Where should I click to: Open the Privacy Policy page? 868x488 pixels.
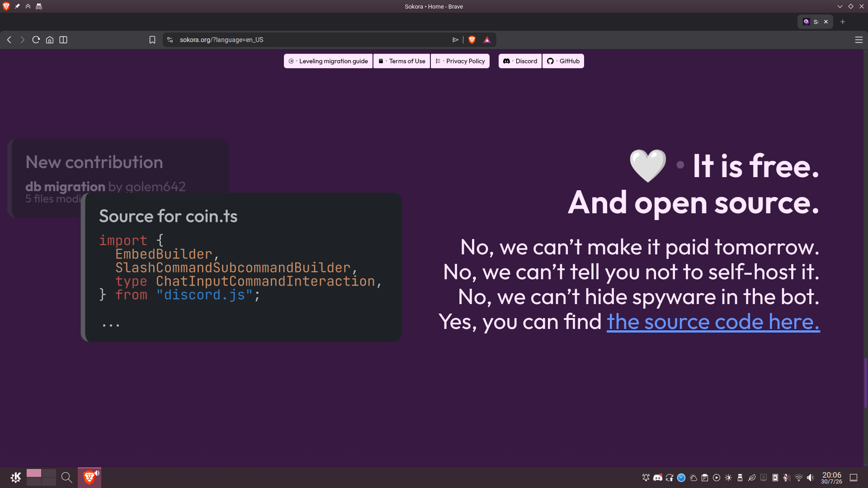point(460,61)
